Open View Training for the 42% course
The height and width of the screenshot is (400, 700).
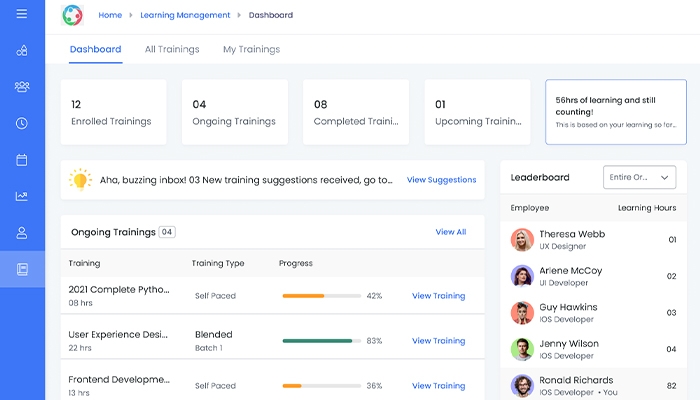438,296
